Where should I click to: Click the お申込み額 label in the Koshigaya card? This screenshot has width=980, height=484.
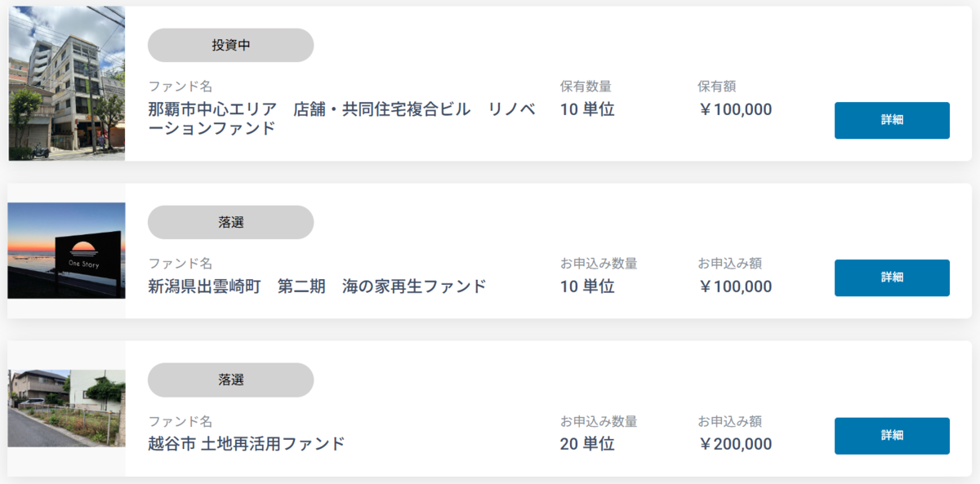click(730, 421)
